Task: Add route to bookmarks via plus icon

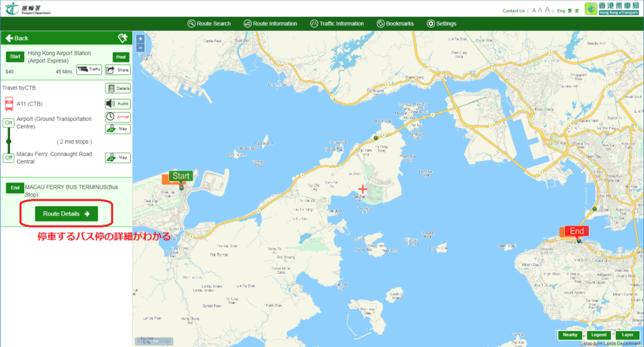Action: (x=122, y=38)
